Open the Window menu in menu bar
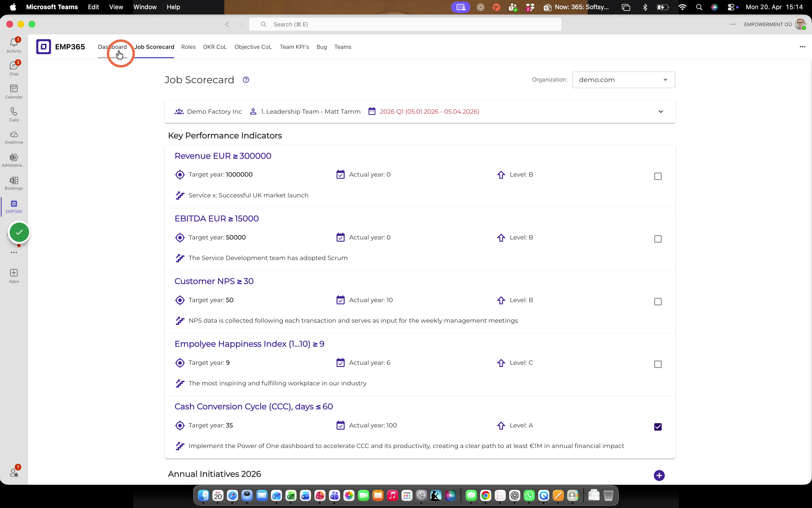Viewport: 812px width, 508px height. (x=145, y=7)
